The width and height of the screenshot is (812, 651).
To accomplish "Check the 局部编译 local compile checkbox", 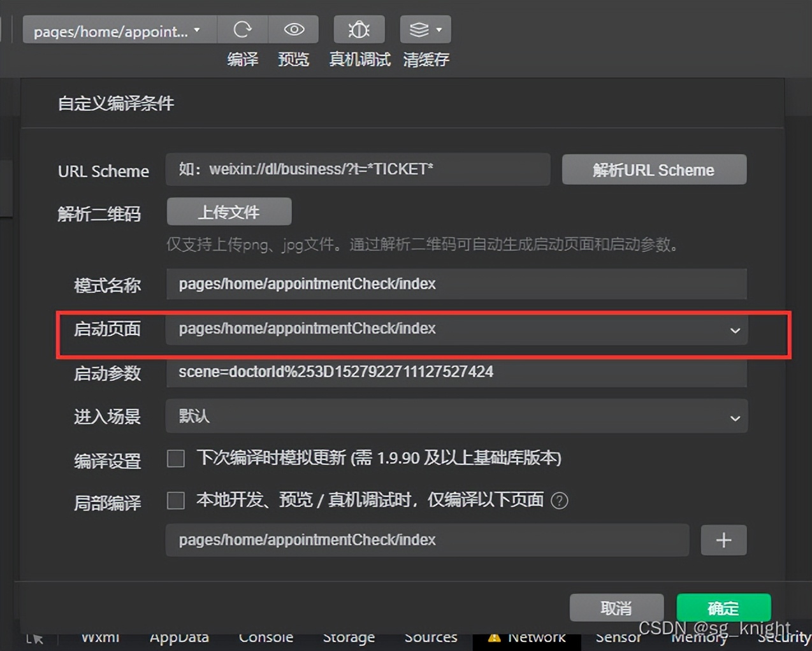I will 175,501.
